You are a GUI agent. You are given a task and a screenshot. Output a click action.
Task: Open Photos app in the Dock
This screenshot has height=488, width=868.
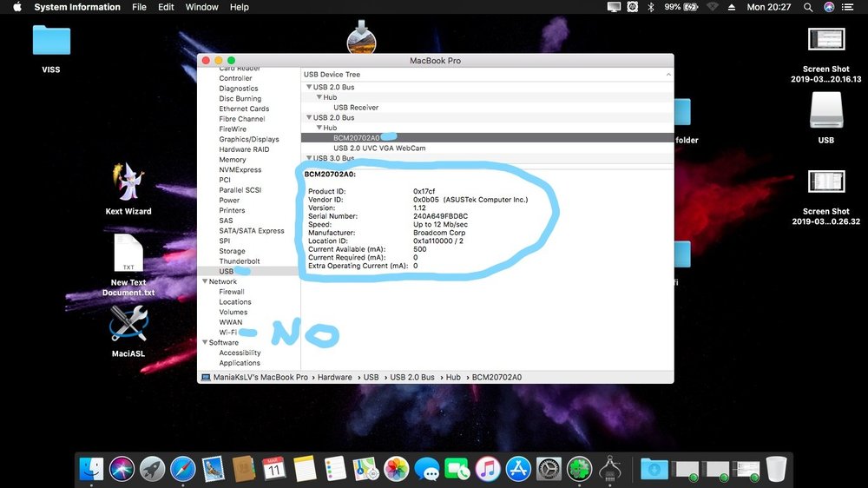coord(397,469)
